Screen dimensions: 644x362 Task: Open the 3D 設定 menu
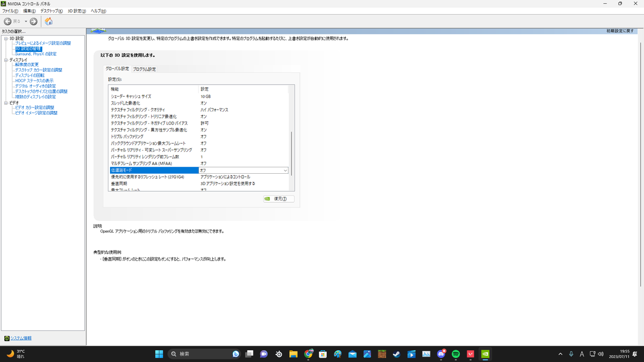pos(77,11)
